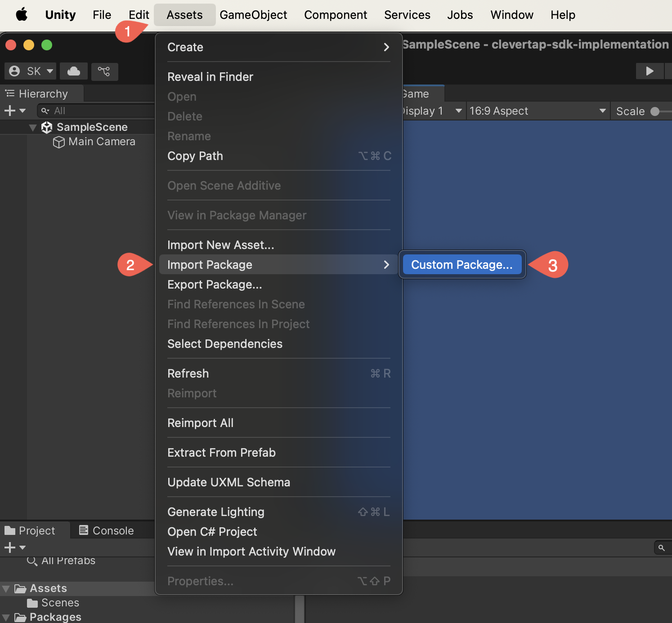This screenshot has height=623, width=672.
Task: Select Custom Package... option
Action: coord(462,264)
